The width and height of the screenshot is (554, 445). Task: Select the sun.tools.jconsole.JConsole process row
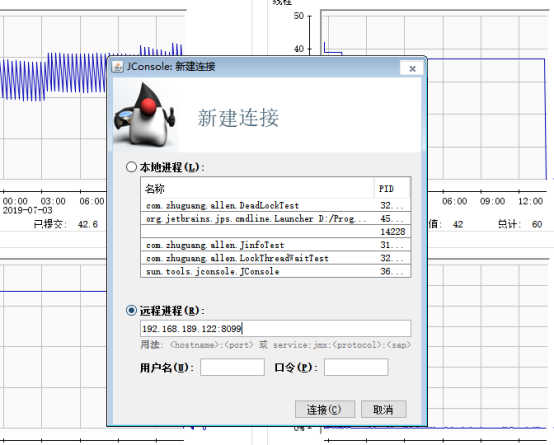click(276, 271)
